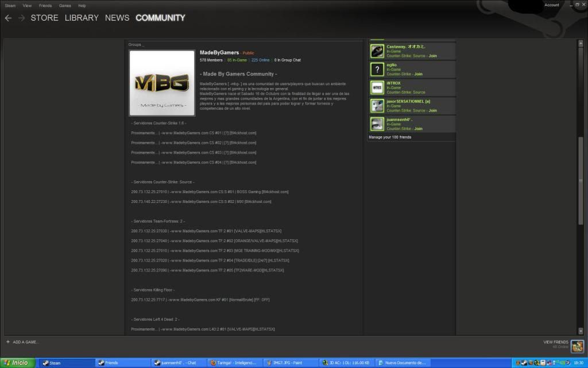Go to the NEWS section

pyautogui.click(x=117, y=18)
